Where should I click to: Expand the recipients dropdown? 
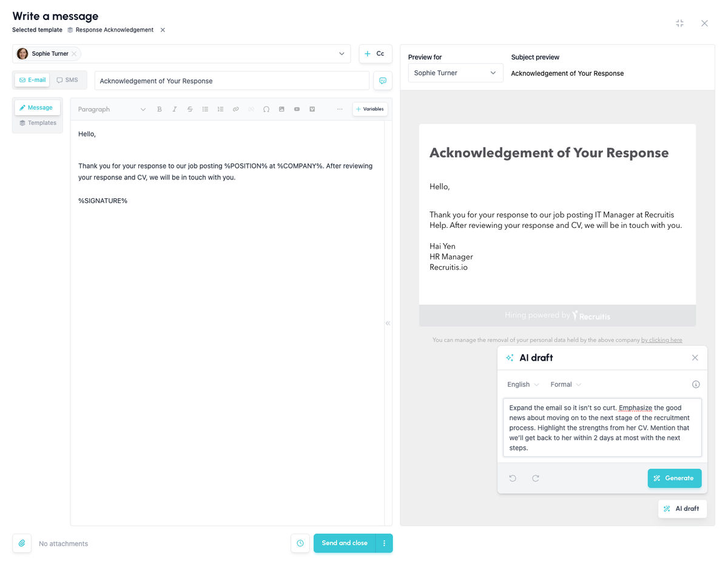pyautogui.click(x=342, y=53)
